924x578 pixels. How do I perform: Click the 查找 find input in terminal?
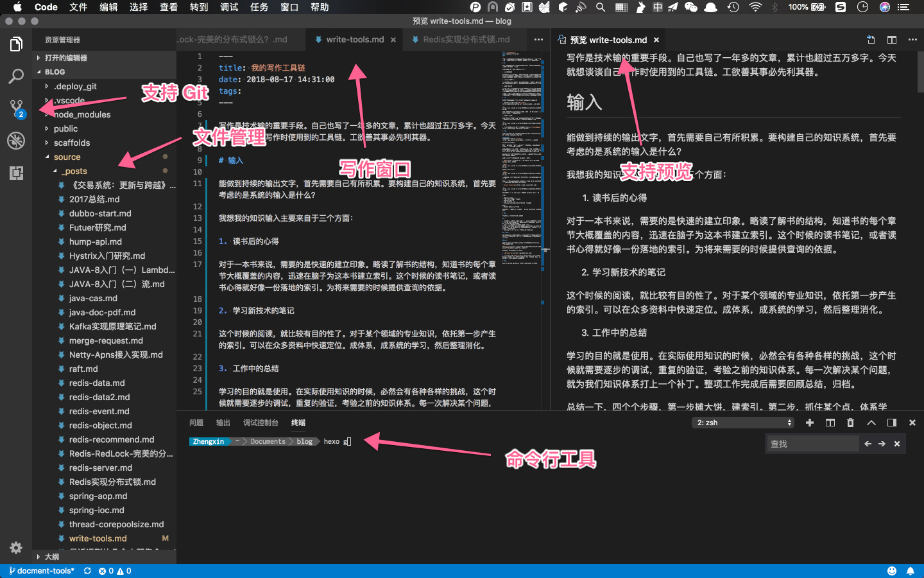(x=812, y=444)
